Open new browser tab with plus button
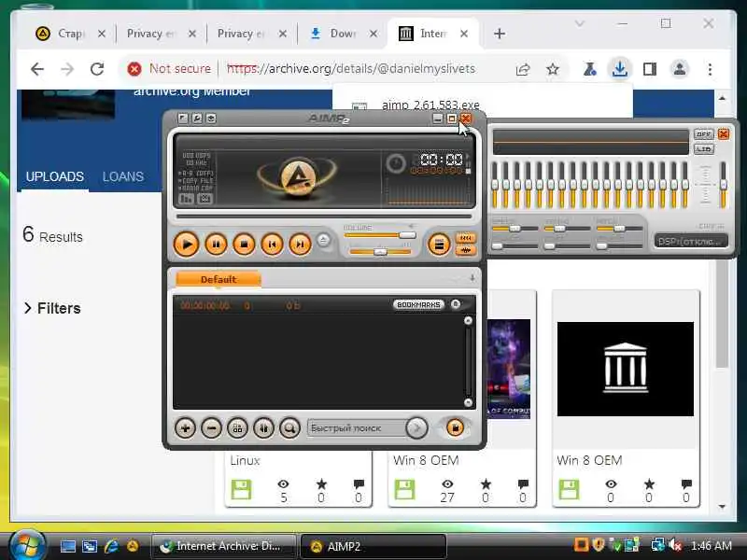Viewport: 747px width, 560px height. (500, 34)
